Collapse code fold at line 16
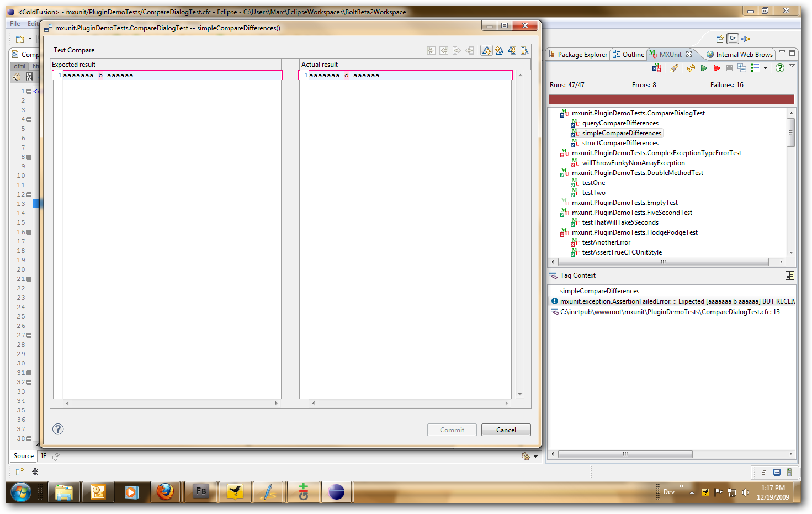The height and width of the screenshot is (514, 812). point(29,232)
